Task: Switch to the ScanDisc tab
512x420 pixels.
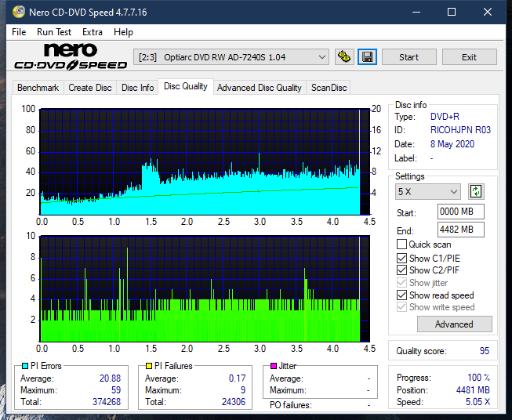Action: (329, 88)
